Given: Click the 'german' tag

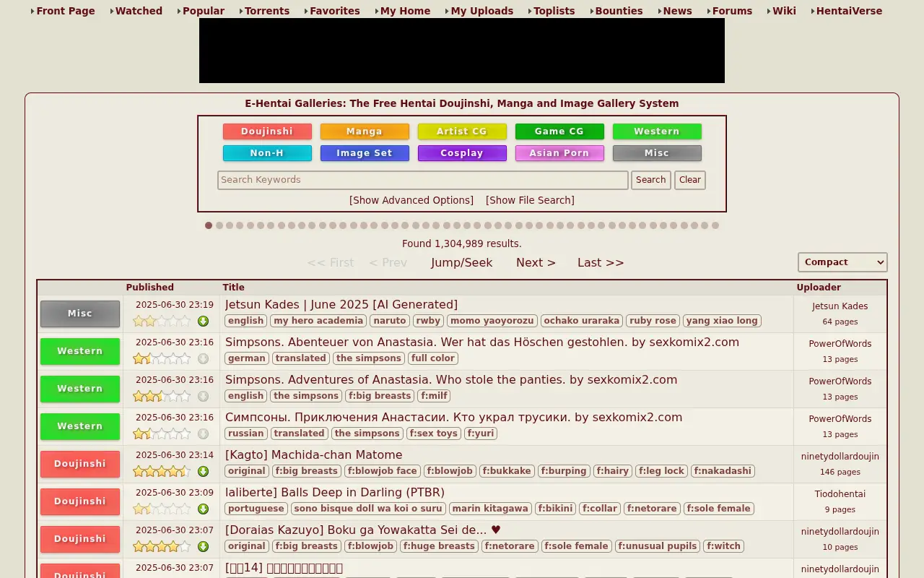Looking at the screenshot, I should click(x=247, y=358).
